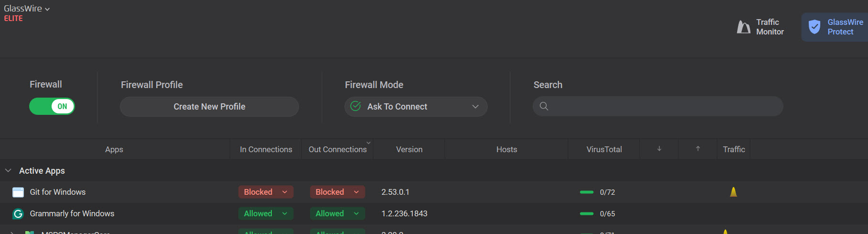Image resolution: width=868 pixels, height=234 pixels.
Task: Click Git for Windows traffic spike graph
Action: pyautogui.click(x=733, y=192)
